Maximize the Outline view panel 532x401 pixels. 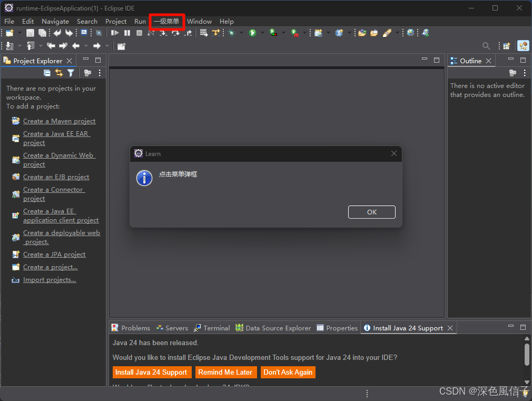click(523, 60)
